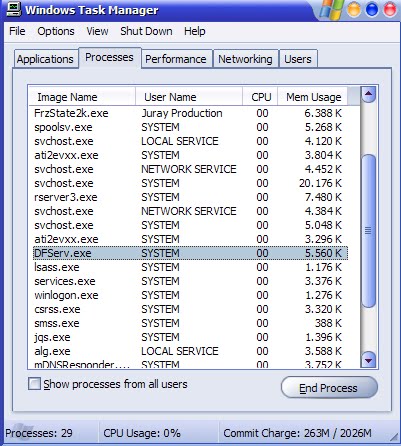Open the Help menu
Image resolution: width=401 pixels, height=446 pixels.
(x=195, y=31)
